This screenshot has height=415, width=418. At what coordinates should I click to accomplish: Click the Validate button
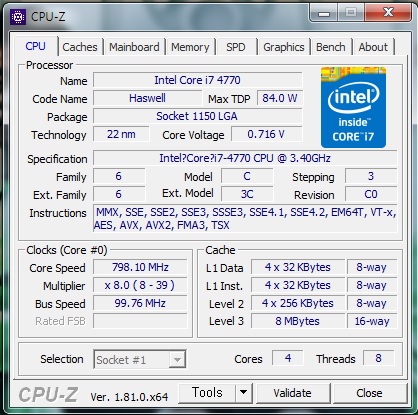point(293,393)
